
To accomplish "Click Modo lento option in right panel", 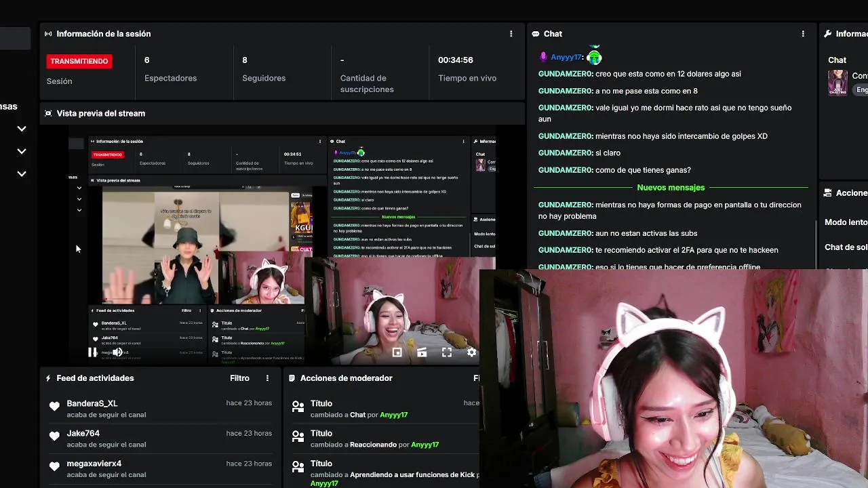I will 846,222.
